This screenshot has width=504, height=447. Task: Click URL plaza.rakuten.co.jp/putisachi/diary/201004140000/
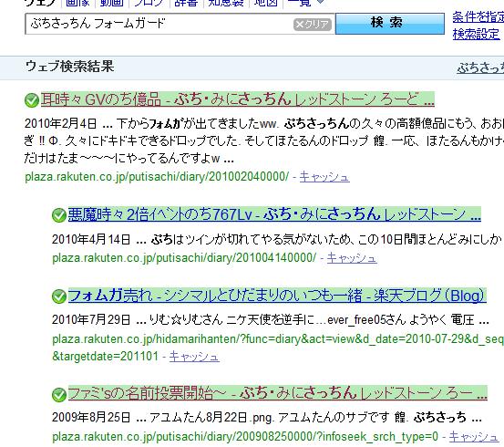click(184, 258)
